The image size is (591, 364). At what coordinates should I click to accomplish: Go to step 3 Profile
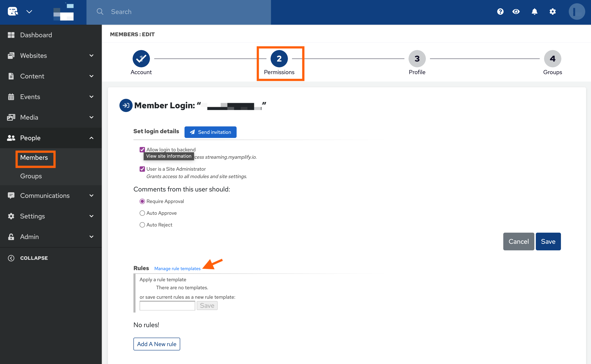417,59
